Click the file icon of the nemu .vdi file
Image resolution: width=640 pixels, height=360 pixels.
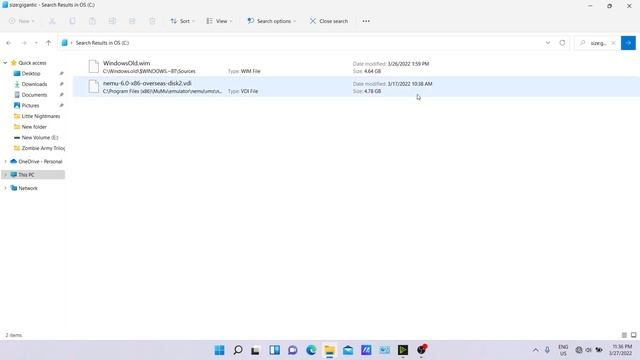tap(93, 87)
